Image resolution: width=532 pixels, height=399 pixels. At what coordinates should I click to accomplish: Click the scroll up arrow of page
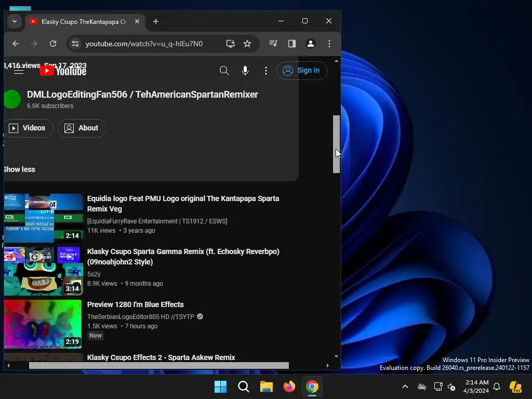pyautogui.click(x=336, y=61)
